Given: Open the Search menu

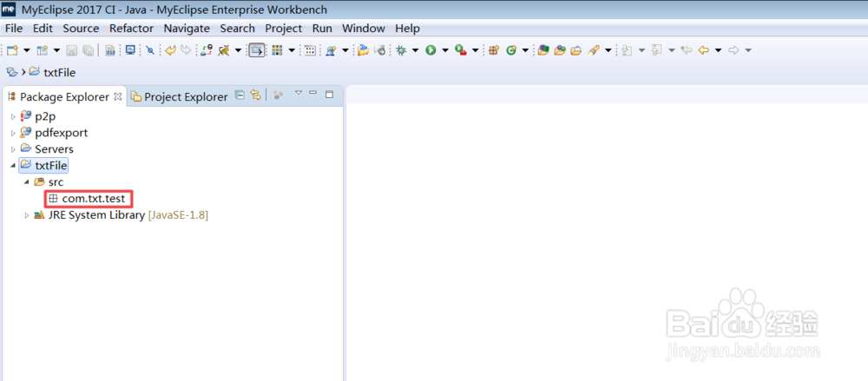Looking at the screenshot, I should 238,29.
